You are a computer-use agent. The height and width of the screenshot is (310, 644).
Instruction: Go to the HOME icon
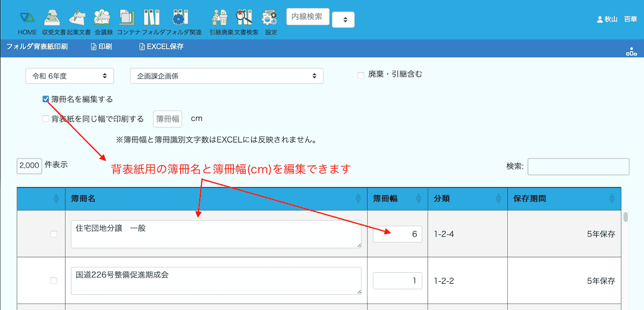[x=27, y=18]
